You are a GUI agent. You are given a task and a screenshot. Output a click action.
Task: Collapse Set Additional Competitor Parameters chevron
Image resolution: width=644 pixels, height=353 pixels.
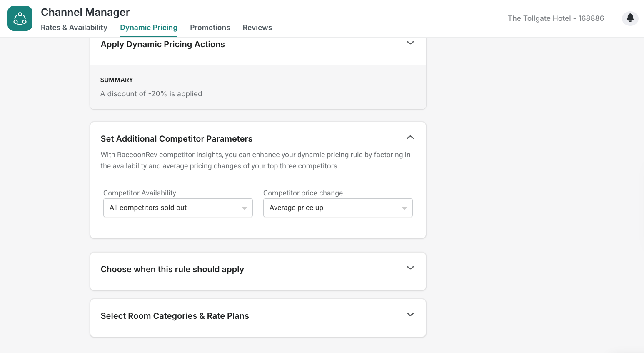tap(410, 138)
